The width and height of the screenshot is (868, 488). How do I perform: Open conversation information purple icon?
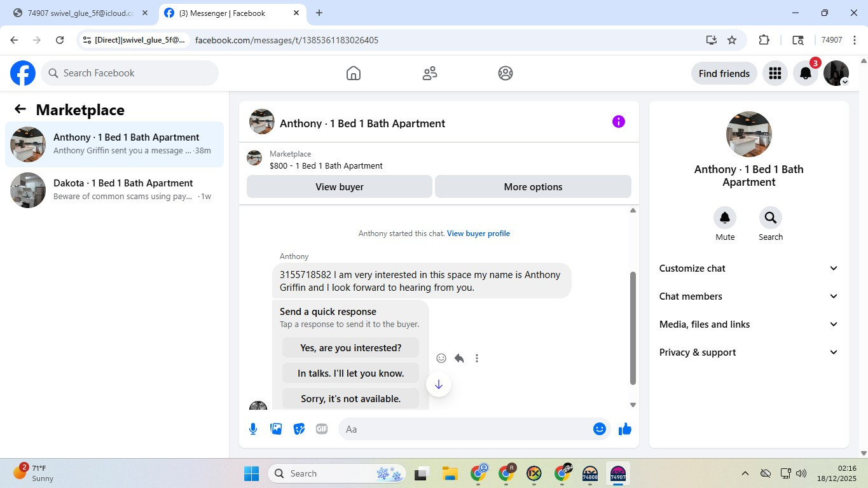coord(619,122)
